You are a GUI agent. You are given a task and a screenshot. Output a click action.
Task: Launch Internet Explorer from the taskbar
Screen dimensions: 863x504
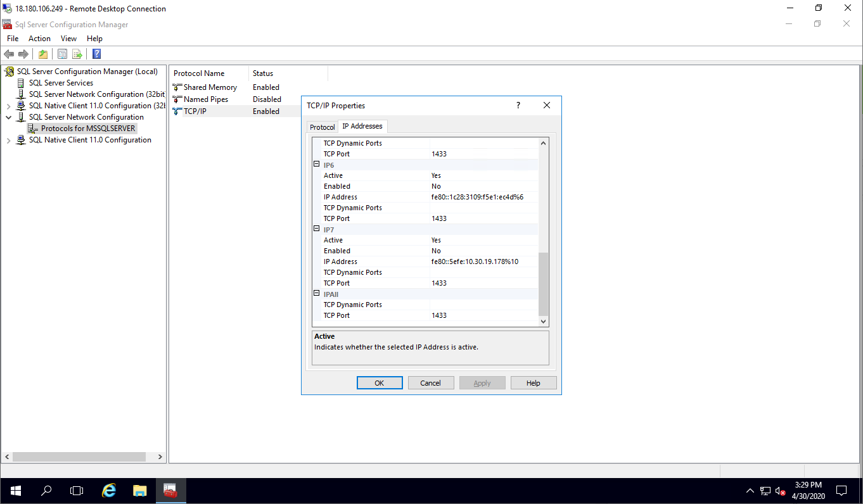(110, 491)
